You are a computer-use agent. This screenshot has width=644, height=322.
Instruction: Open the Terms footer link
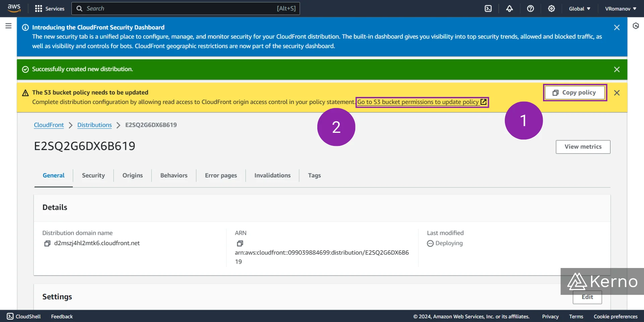576,316
